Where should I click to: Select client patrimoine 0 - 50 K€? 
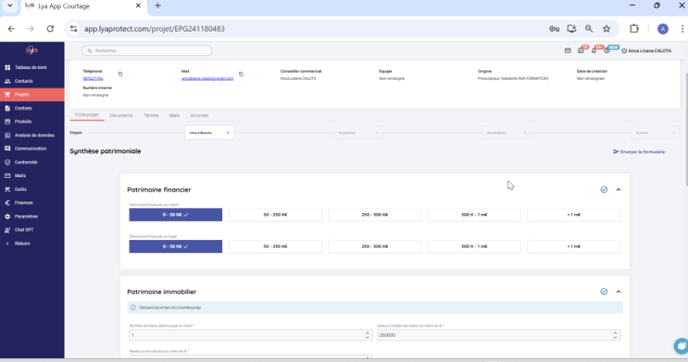point(176,215)
